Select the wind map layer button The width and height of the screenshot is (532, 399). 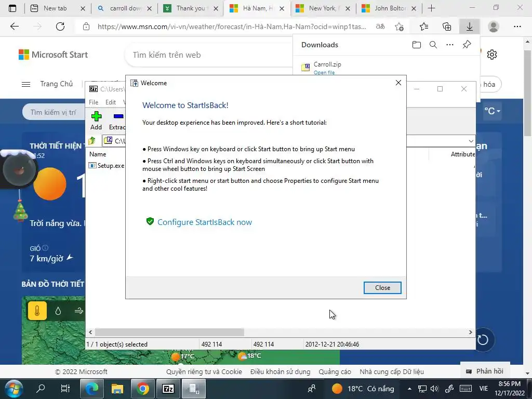(79, 311)
